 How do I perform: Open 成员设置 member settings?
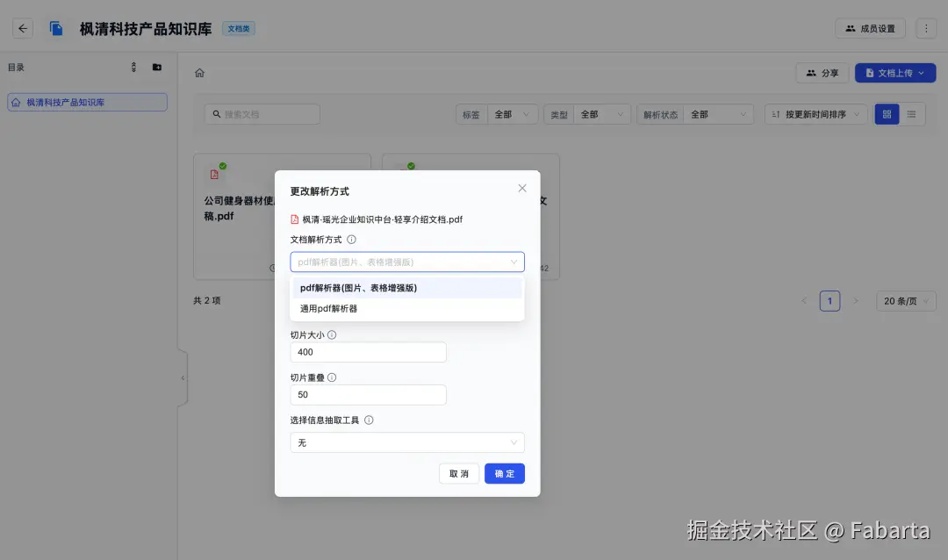(x=870, y=27)
